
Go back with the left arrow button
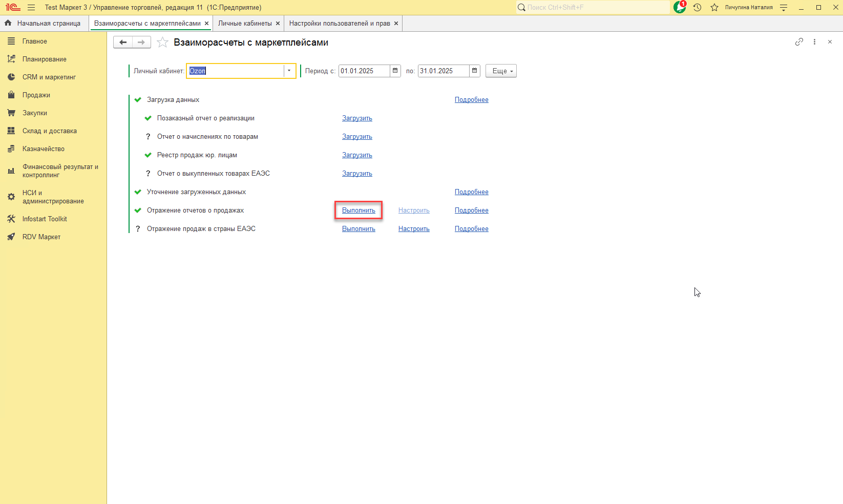pos(123,43)
